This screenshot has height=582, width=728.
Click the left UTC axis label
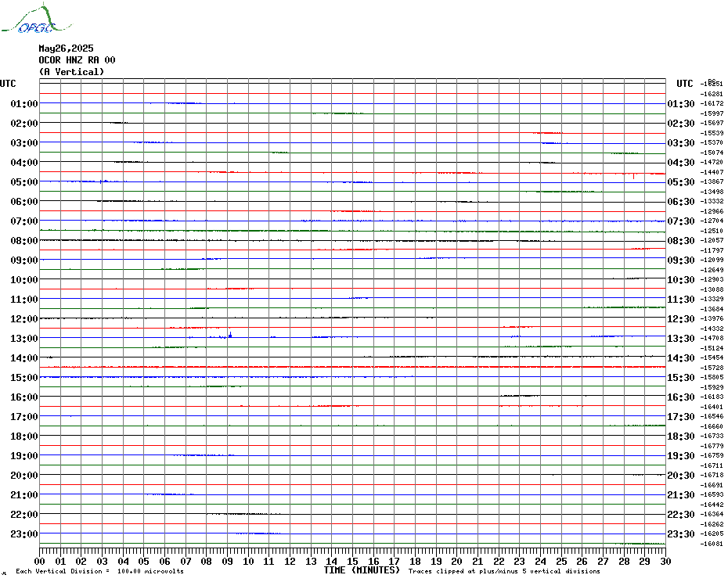click(x=8, y=84)
